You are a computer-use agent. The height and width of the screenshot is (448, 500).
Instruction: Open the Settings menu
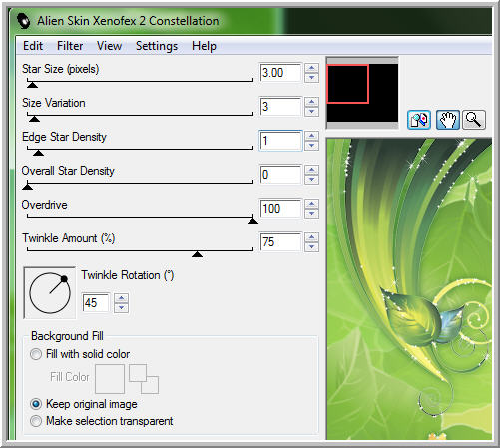[x=157, y=46]
